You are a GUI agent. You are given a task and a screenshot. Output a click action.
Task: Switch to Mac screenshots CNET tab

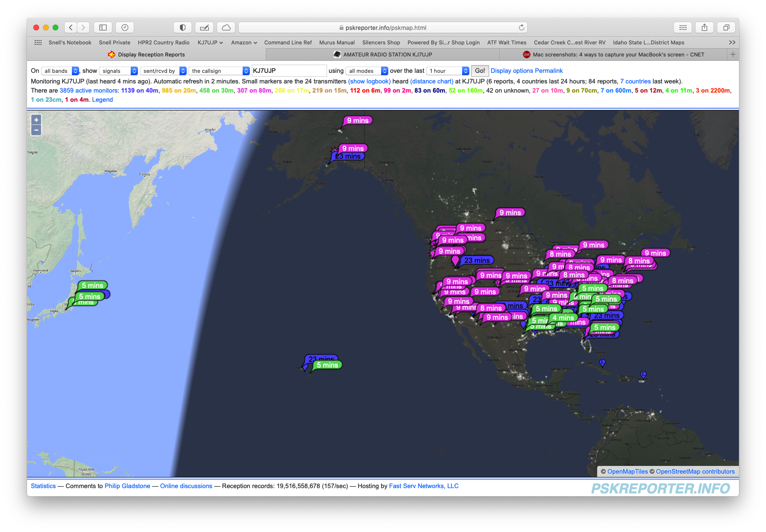pos(613,55)
